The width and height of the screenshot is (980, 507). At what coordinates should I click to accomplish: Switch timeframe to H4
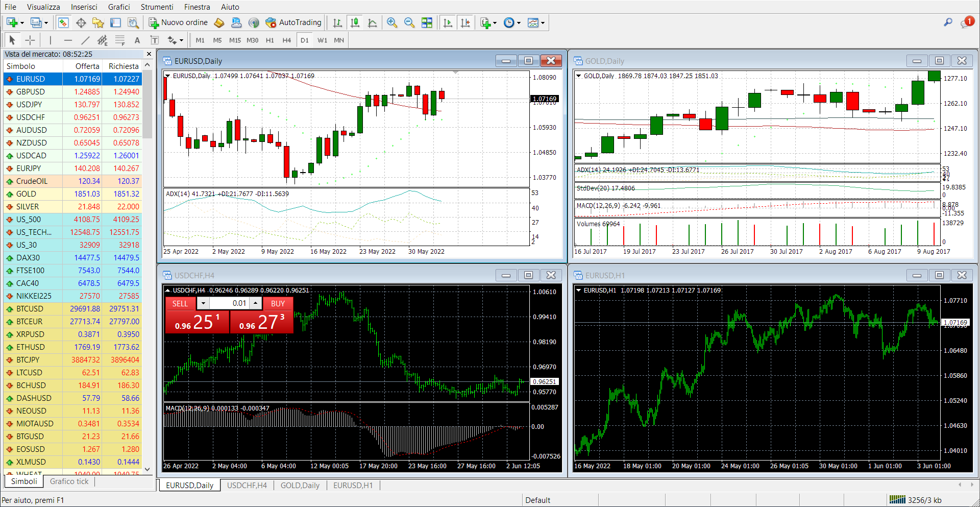[287, 40]
